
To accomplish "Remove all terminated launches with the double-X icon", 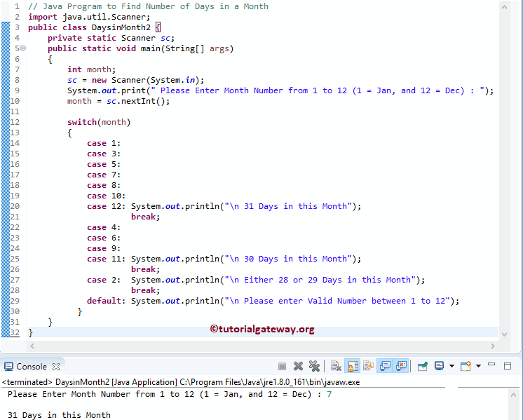I will tap(314, 366).
